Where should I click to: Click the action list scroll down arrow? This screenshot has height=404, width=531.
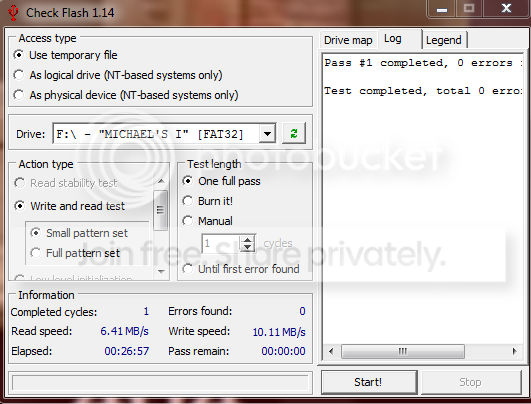point(161,271)
